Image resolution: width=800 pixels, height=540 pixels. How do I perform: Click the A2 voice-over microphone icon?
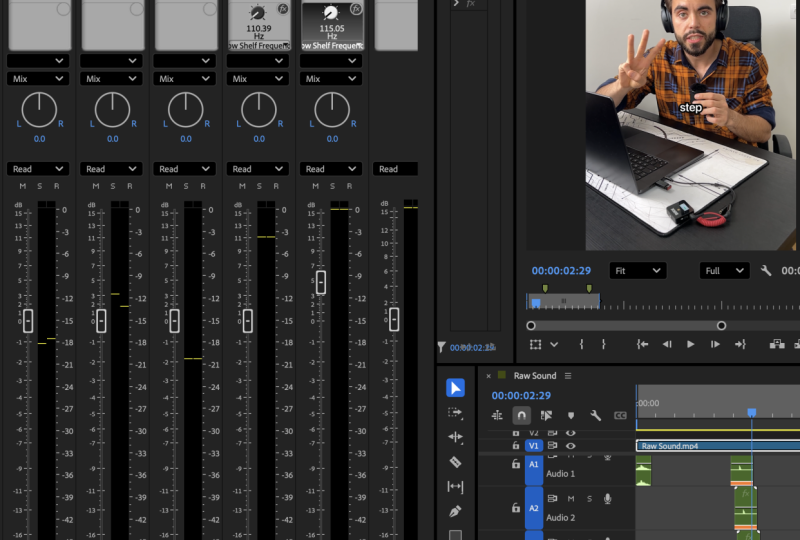pyautogui.click(x=607, y=499)
